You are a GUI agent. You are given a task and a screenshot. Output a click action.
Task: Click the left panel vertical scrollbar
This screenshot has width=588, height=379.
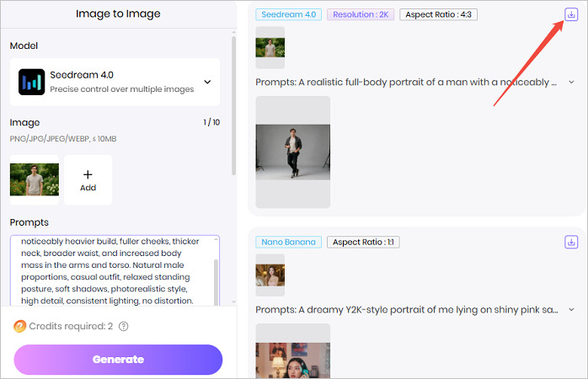[233, 106]
